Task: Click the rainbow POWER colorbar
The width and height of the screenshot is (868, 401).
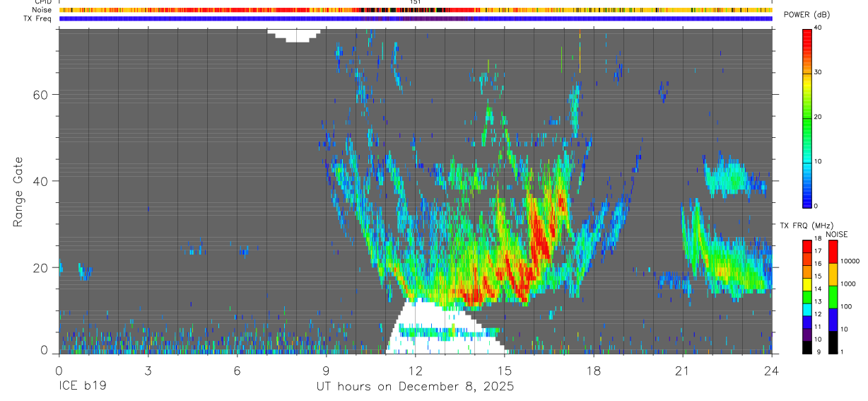Action: coord(807,117)
